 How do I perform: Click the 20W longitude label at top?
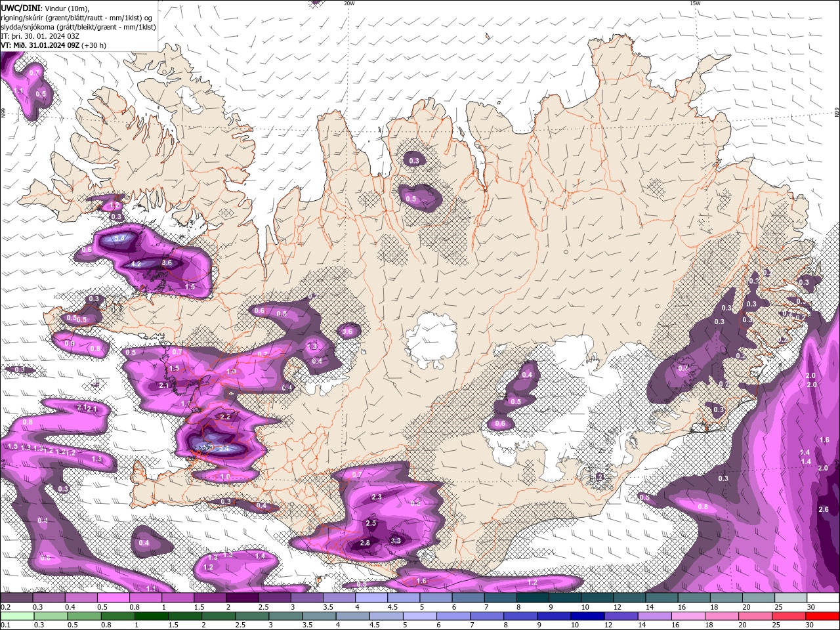click(349, 3)
